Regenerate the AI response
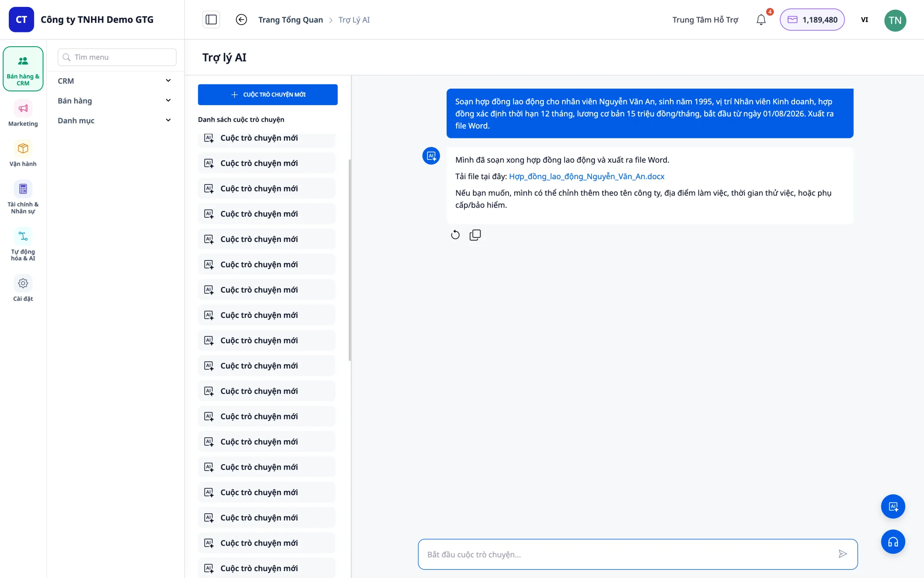Screen dimensions: 924x578 point(455,235)
